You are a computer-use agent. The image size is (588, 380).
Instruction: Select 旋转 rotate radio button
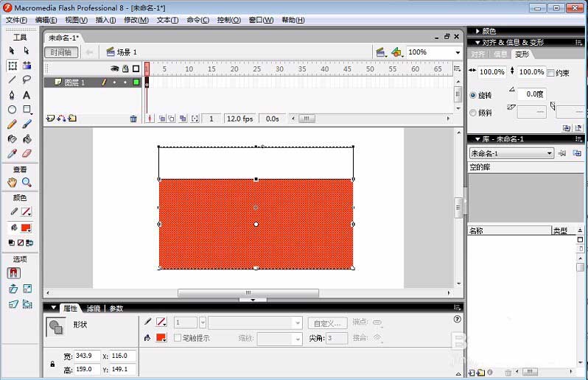click(x=473, y=95)
